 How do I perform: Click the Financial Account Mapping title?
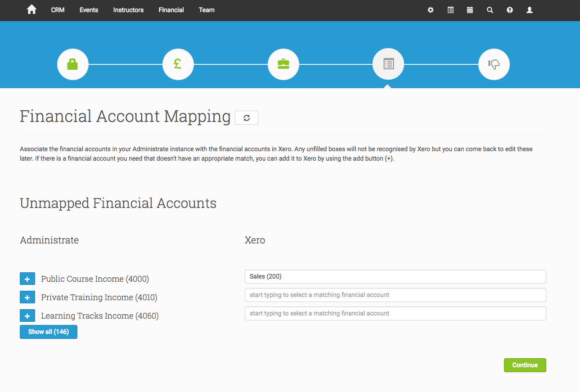click(125, 117)
